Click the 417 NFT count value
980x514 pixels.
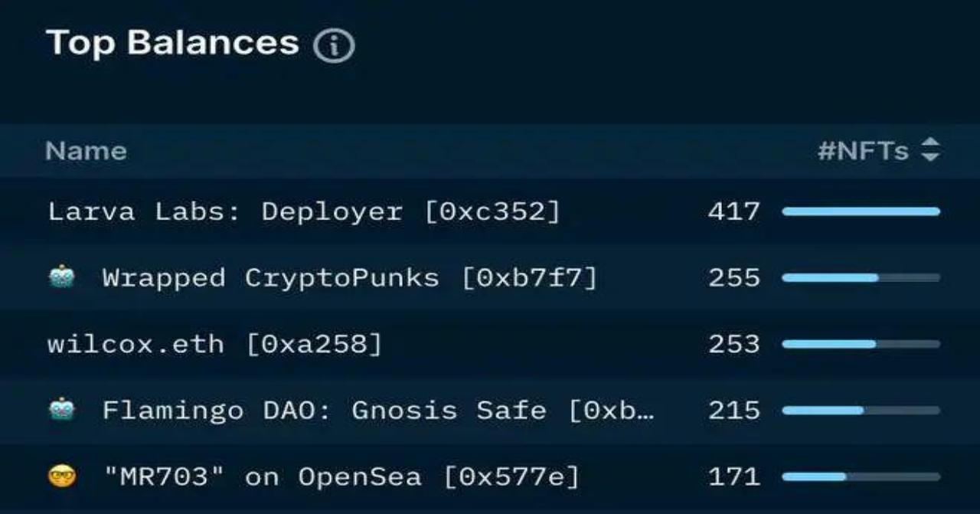733,211
